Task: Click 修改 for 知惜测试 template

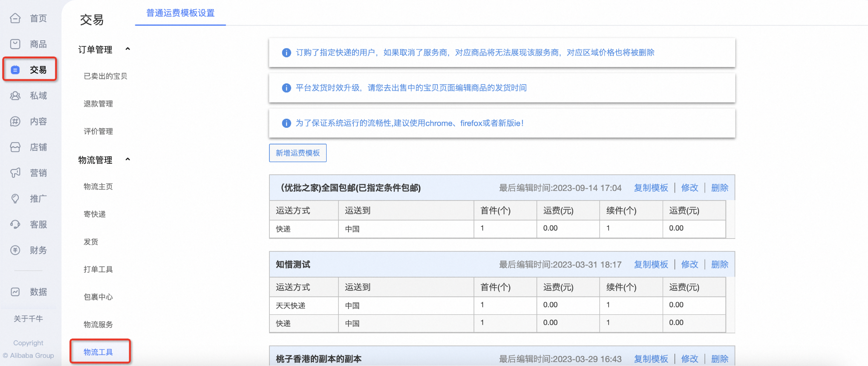Action: (x=690, y=264)
